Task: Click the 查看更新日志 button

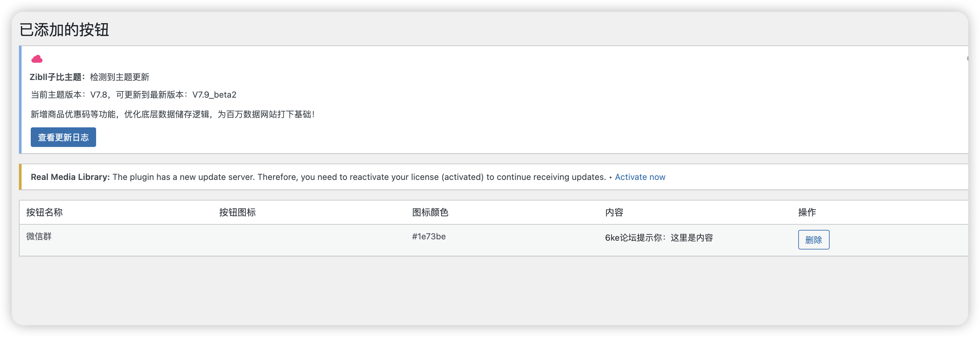Action: pos(63,137)
